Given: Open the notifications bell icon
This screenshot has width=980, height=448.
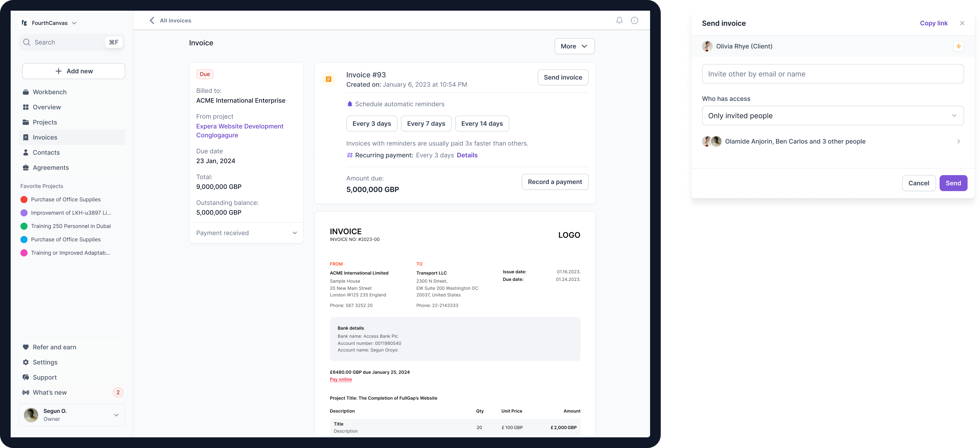Looking at the screenshot, I should click(619, 20).
